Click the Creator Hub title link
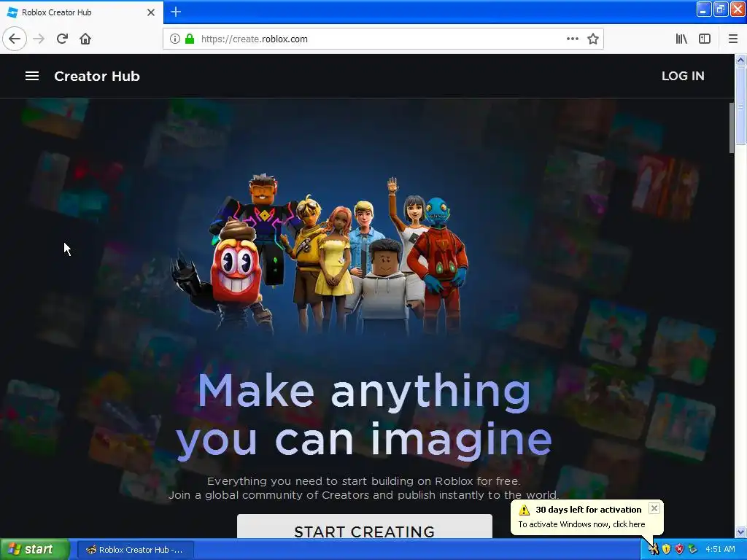The height and width of the screenshot is (560, 747). (x=97, y=76)
